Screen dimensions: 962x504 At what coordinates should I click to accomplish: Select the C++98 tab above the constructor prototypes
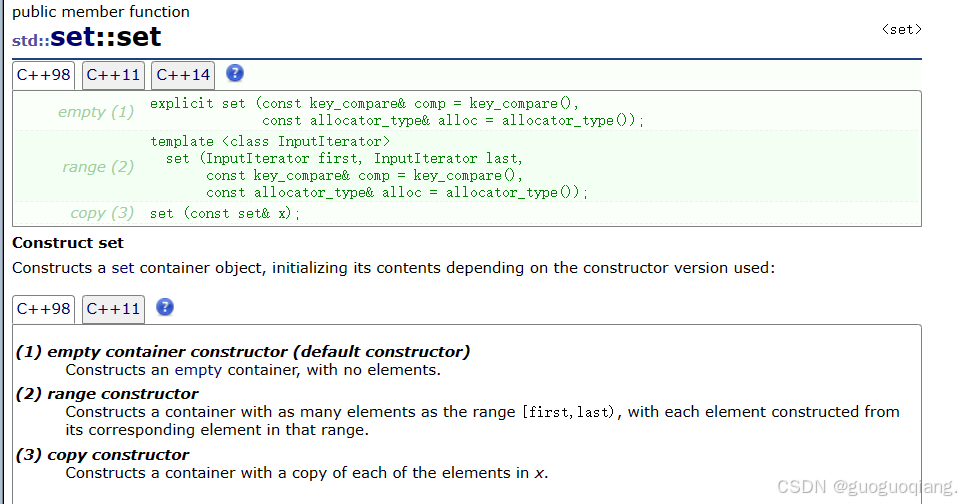tap(44, 76)
